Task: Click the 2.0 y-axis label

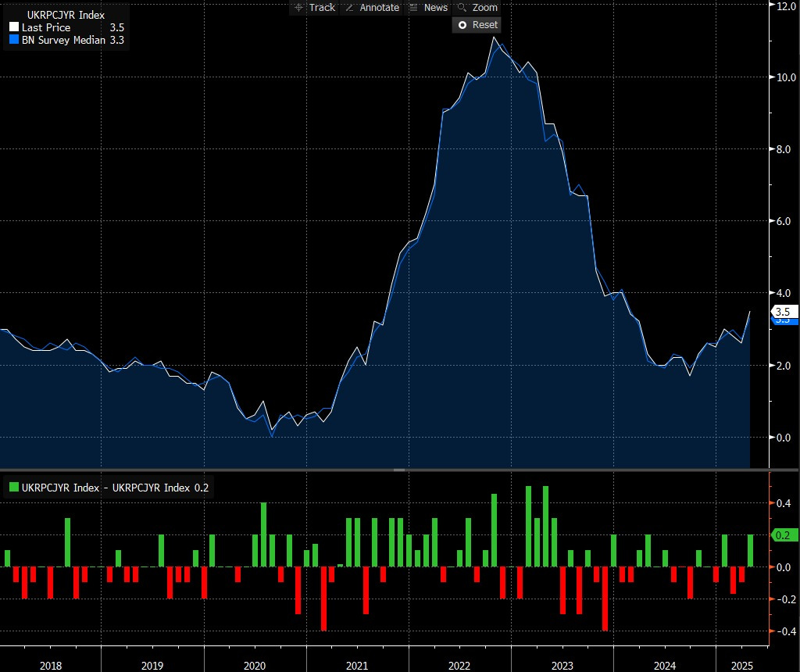Action: click(784, 366)
